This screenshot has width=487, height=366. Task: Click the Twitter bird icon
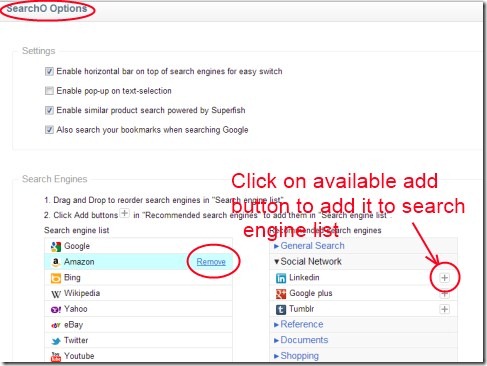tap(56, 341)
